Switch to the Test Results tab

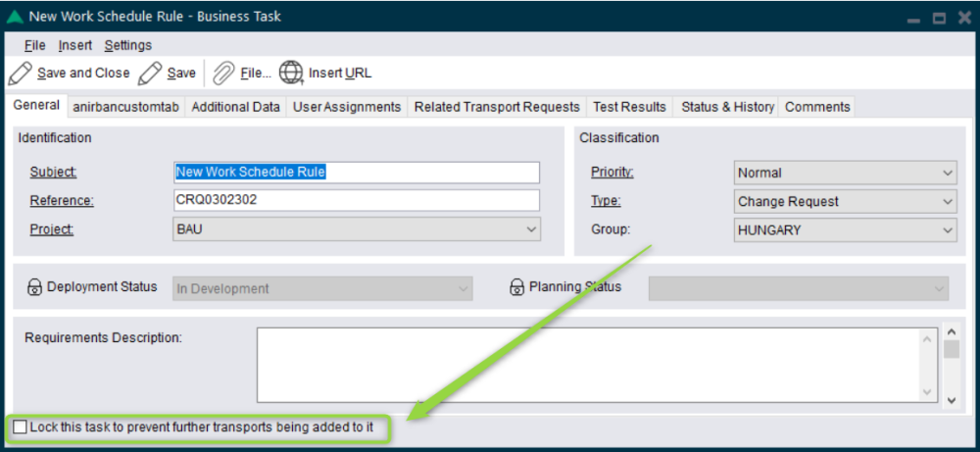click(629, 107)
